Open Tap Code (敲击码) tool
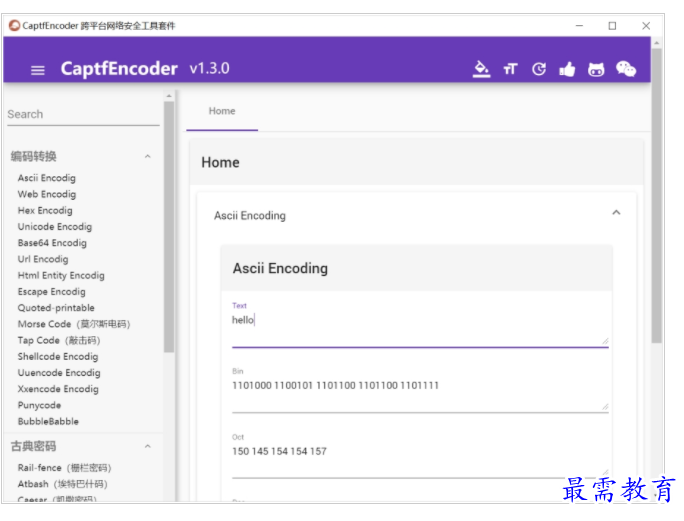This screenshot has width=684, height=521. [59, 340]
